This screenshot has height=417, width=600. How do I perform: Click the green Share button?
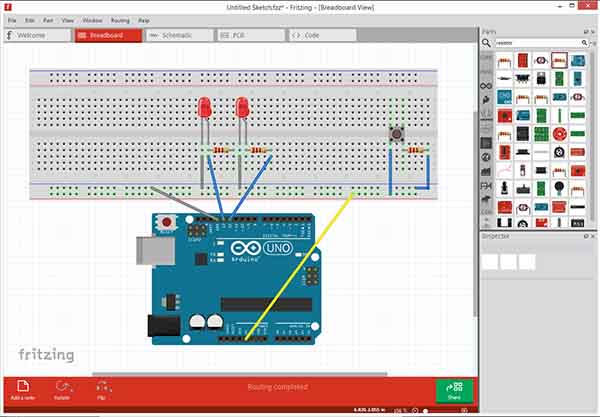tap(454, 391)
